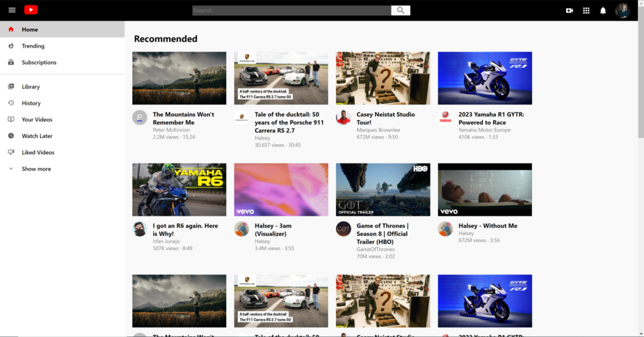This screenshot has width=644, height=337.
Task: Open the apps grid icon
Action: 586,11
